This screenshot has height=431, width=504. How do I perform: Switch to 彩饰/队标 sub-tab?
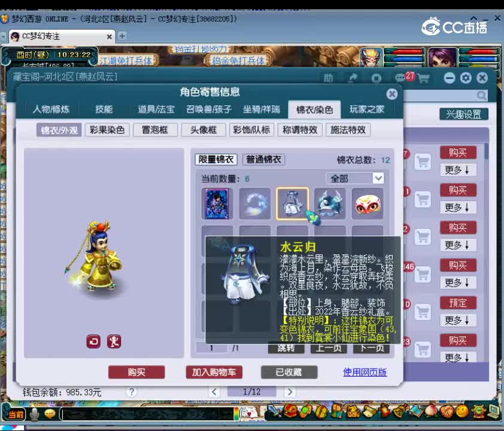(251, 130)
